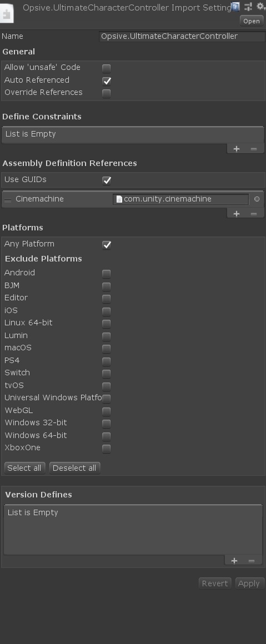
Task: Exclude the tvOS platform
Action: (x=107, y=386)
